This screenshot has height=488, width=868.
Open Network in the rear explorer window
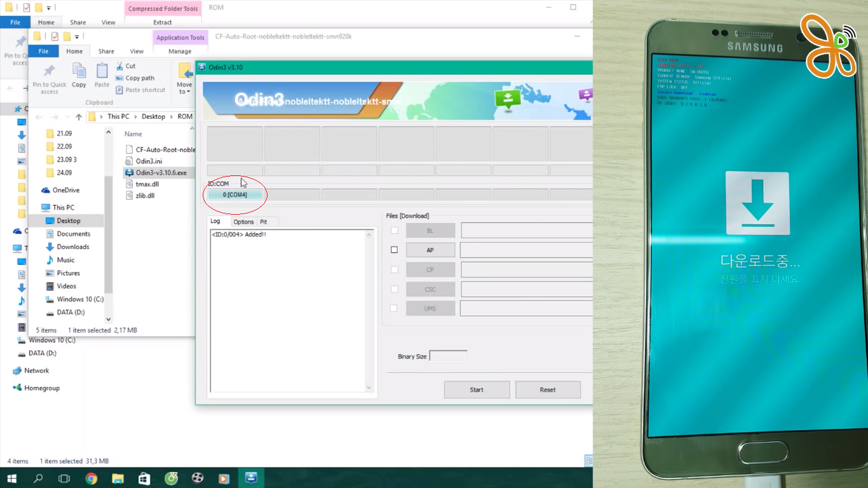click(31, 370)
